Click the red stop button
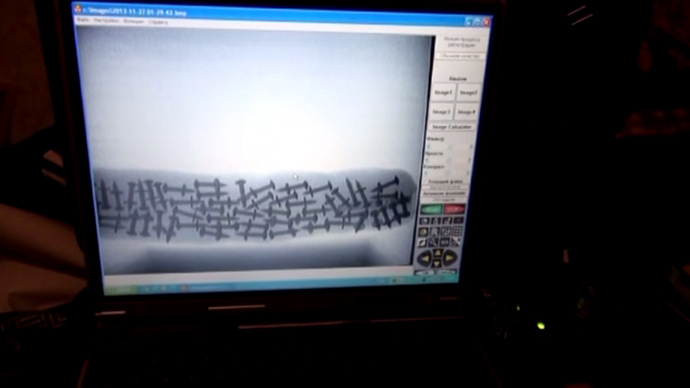The width and height of the screenshot is (690, 388). click(454, 209)
